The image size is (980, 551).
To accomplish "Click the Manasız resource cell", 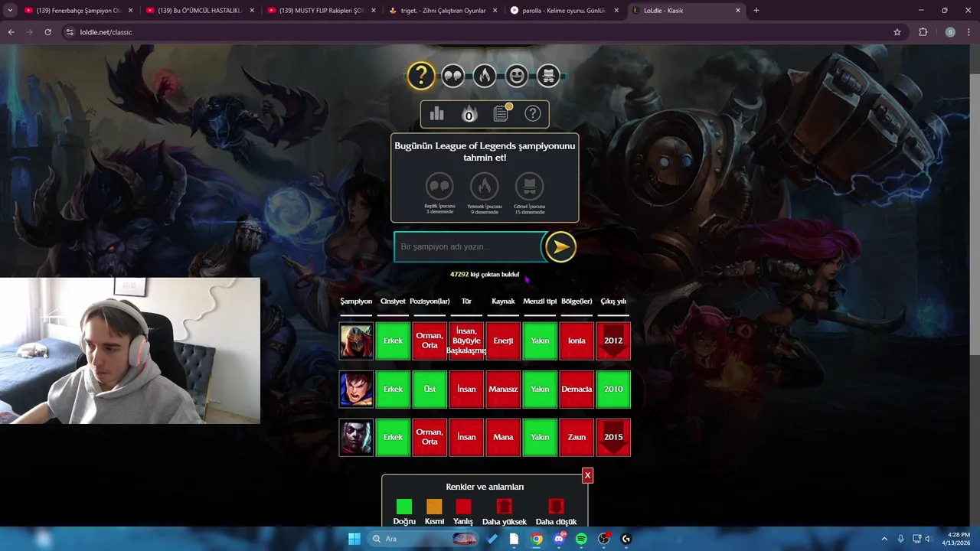I will coord(503,389).
